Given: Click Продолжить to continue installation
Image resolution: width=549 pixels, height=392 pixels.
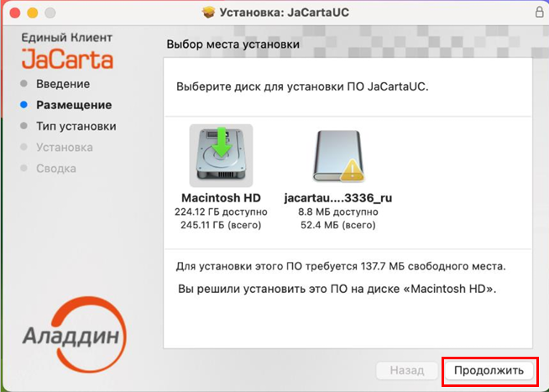Looking at the screenshot, I should coord(489,370).
